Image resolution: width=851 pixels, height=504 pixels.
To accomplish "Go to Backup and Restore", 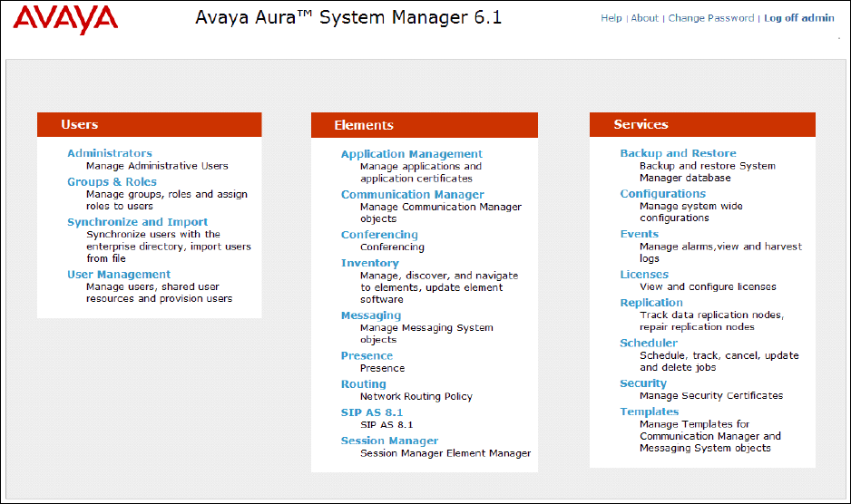I will 678,153.
